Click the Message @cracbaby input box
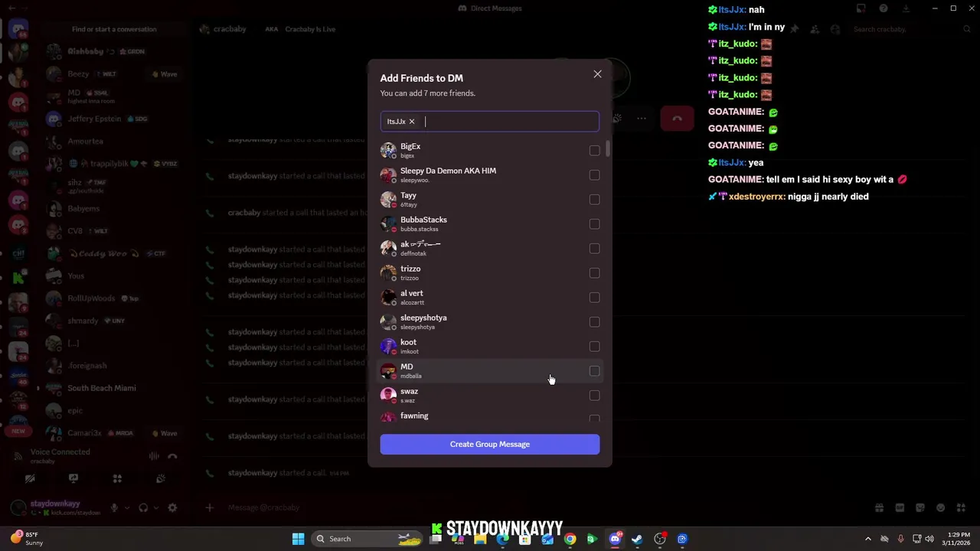This screenshot has height=551, width=980. point(536,507)
